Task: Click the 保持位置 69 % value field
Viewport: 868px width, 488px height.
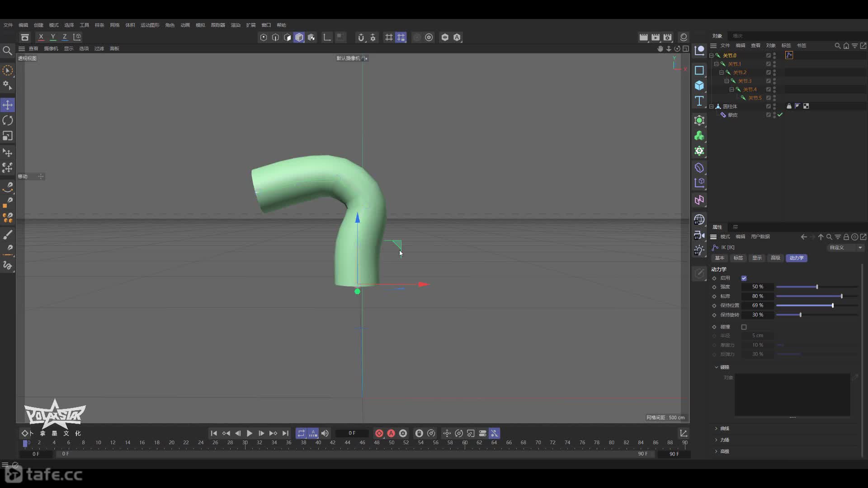Action: (758, 305)
